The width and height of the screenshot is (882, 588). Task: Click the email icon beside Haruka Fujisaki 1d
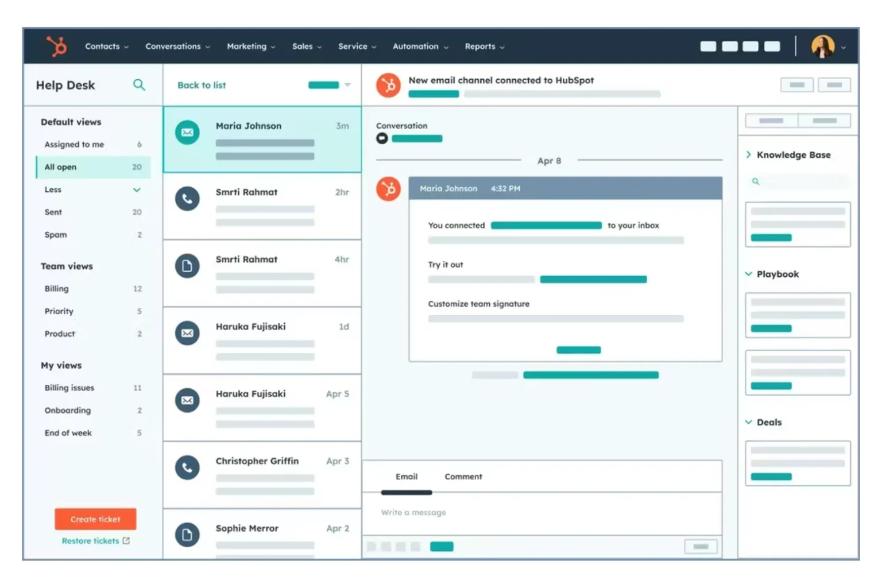click(187, 333)
